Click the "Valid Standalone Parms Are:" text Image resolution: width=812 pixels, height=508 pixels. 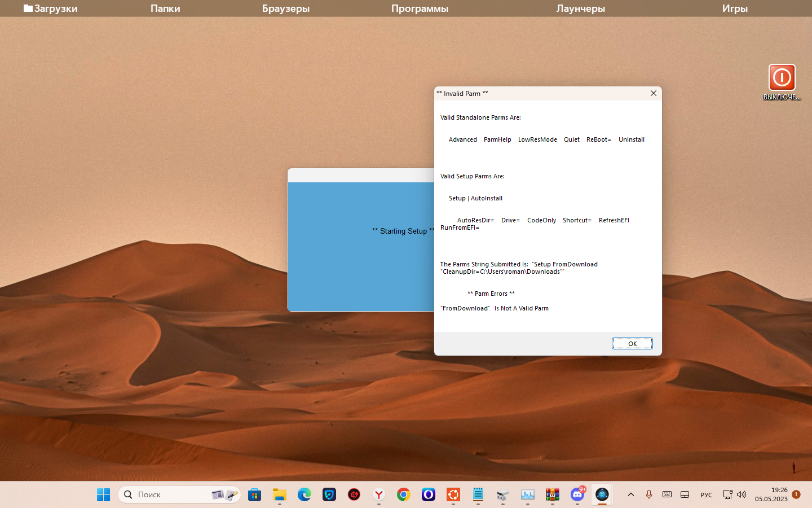click(x=480, y=117)
